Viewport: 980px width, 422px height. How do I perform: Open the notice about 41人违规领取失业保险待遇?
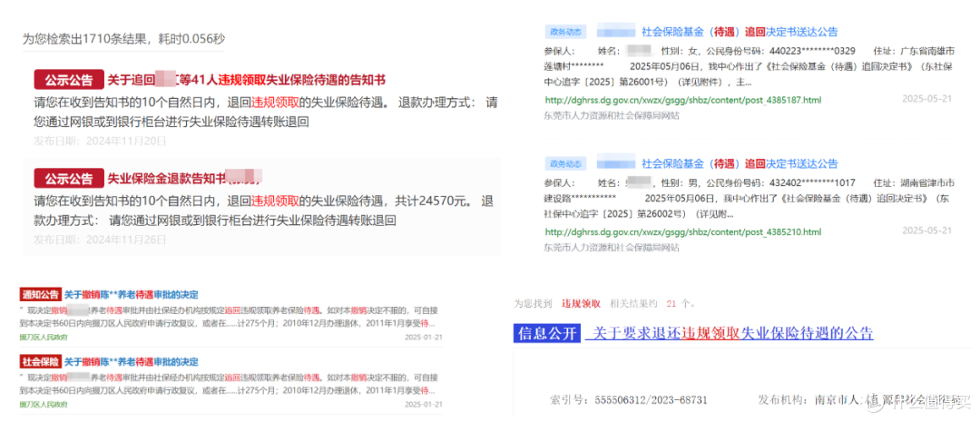point(246,80)
